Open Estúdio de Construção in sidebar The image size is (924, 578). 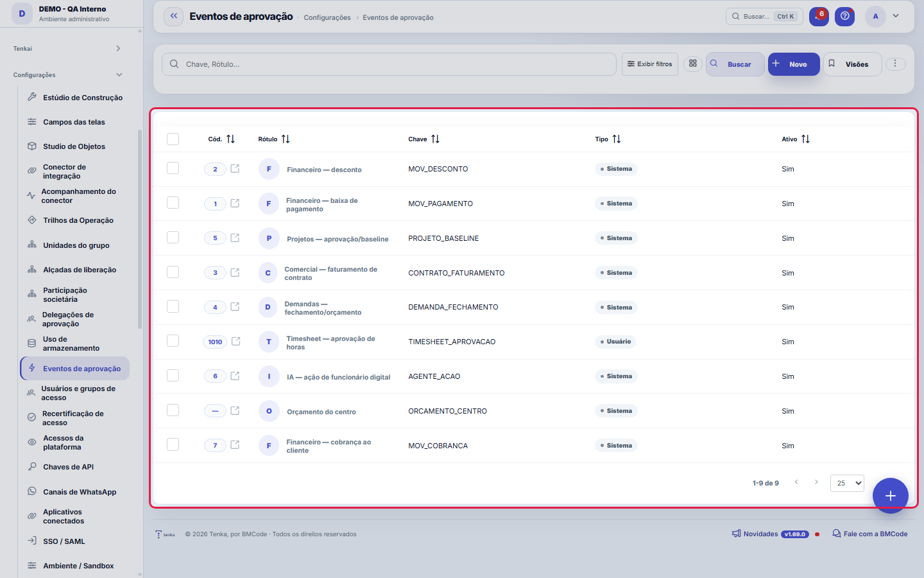75,98
